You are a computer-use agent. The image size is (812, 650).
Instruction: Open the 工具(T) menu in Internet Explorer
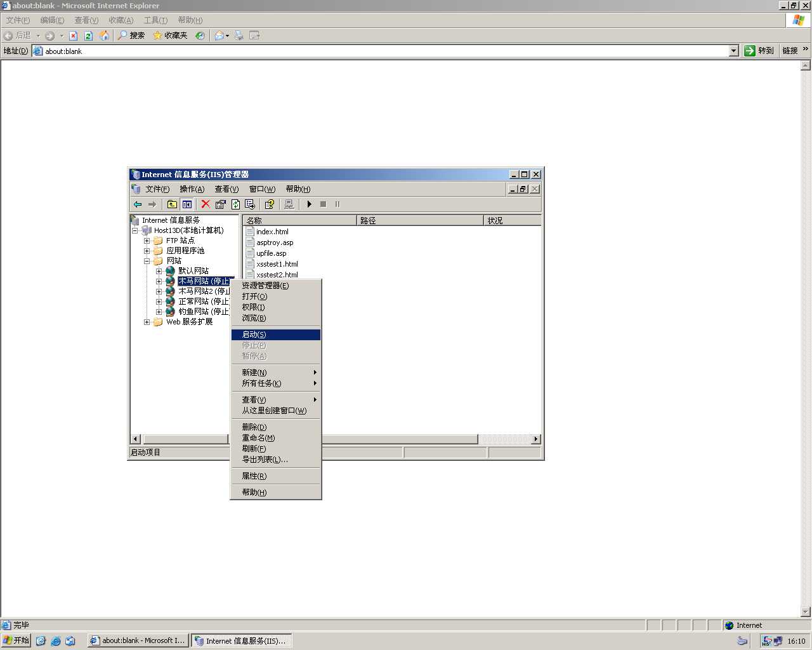(x=155, y=20)
